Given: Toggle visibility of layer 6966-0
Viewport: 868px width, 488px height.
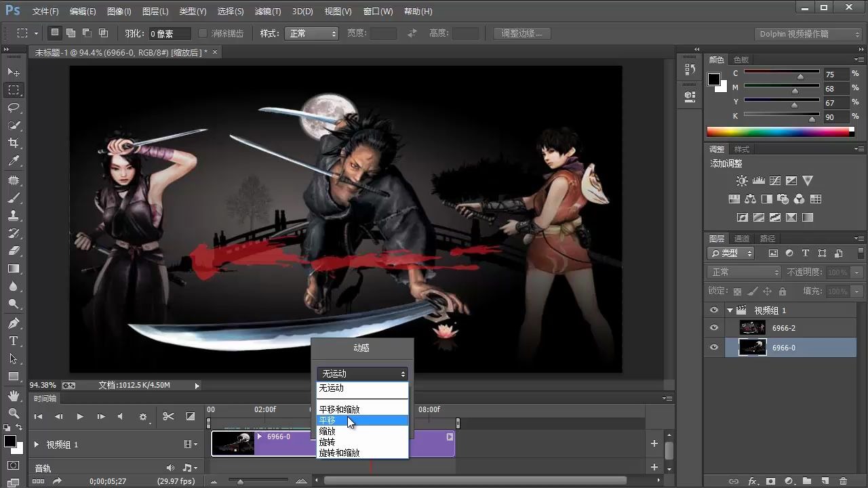Looking at the screenshot, I should [713, 347].
